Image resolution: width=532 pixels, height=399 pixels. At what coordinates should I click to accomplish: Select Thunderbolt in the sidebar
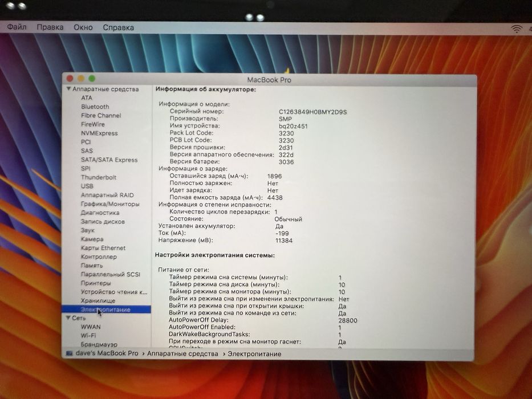tap(99, 177)
